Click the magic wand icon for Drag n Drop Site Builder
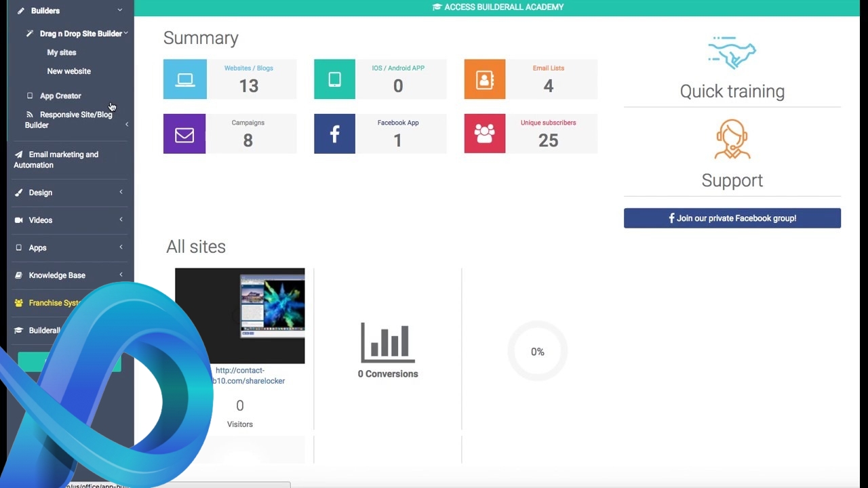The image size is (868, 488). click(30, 33)
